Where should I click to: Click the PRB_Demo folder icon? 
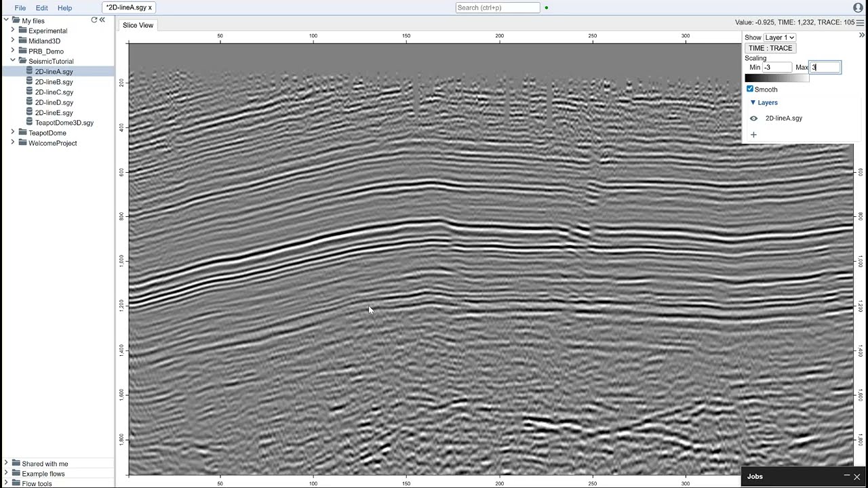[x=22, y=51]
